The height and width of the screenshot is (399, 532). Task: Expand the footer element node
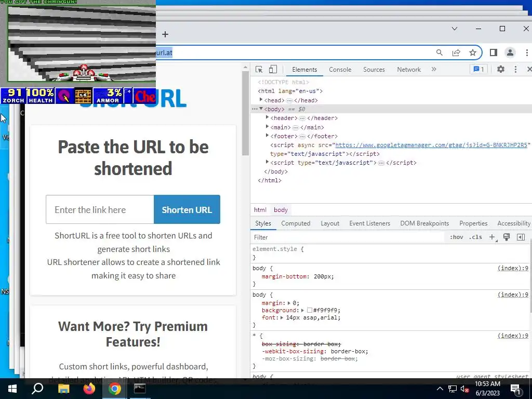[267, 136]
